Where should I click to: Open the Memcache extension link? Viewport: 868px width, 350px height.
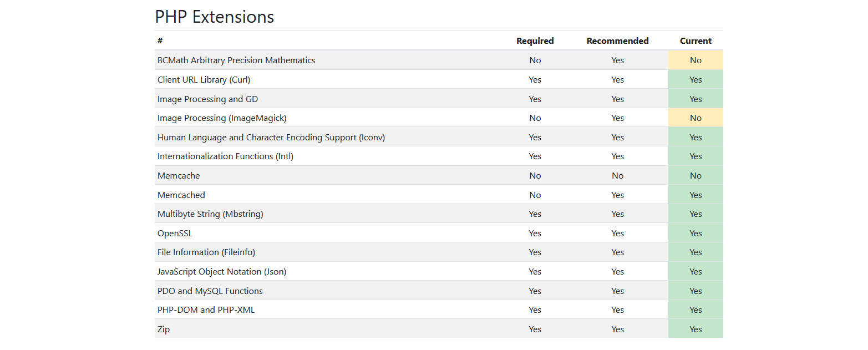pos(179,175)
